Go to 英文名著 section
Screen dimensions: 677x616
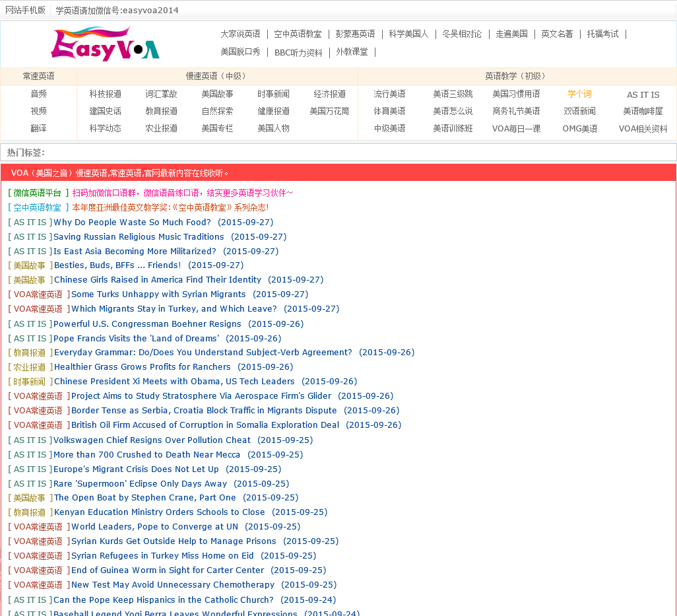pos(557,34)
